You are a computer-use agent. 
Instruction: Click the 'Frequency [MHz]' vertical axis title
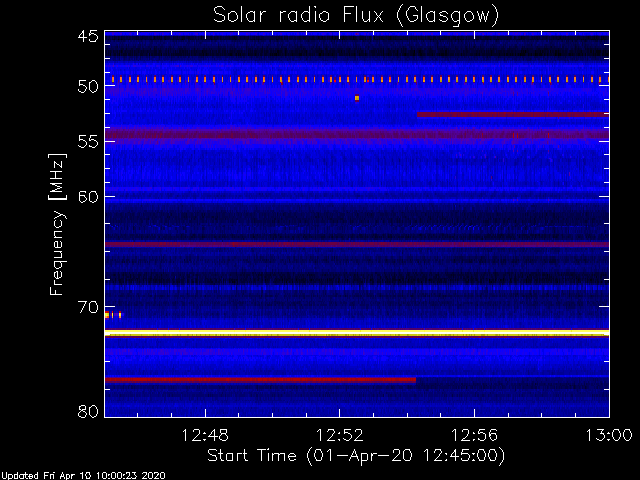57,224
